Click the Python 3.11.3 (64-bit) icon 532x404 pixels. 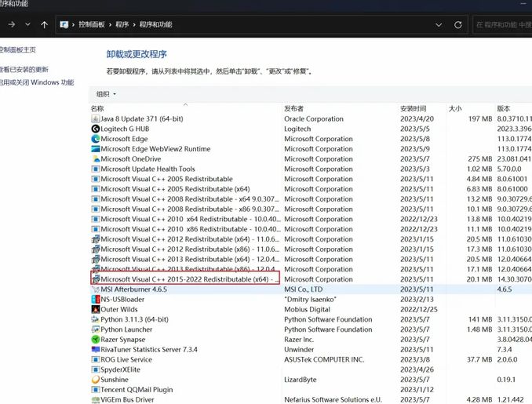coord(95,320)
